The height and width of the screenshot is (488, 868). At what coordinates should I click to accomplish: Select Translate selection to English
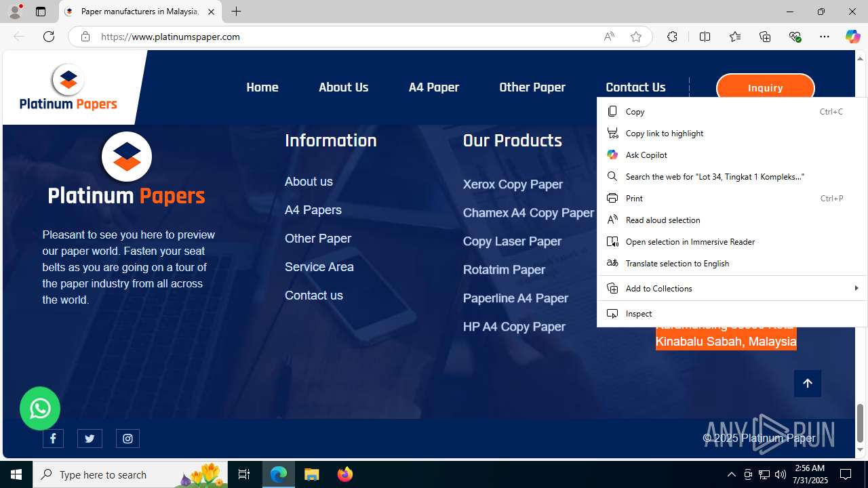tap(732, 263)
